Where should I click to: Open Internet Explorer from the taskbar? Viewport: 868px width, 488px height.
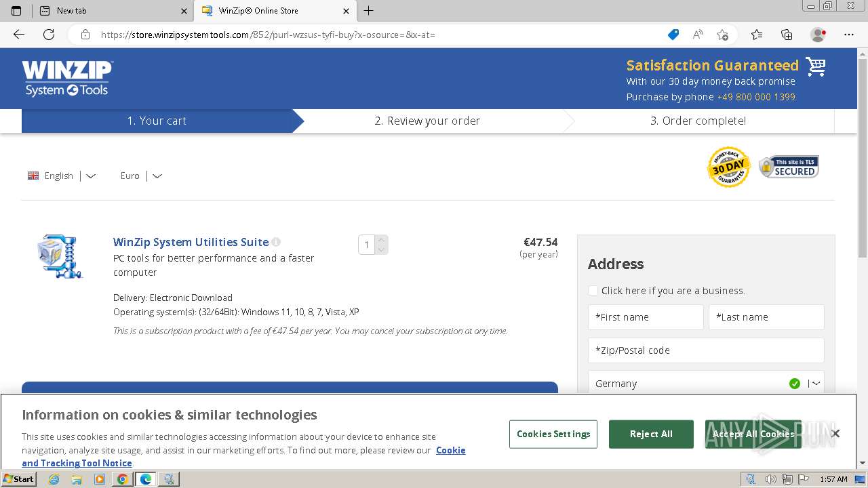point(54,479)
